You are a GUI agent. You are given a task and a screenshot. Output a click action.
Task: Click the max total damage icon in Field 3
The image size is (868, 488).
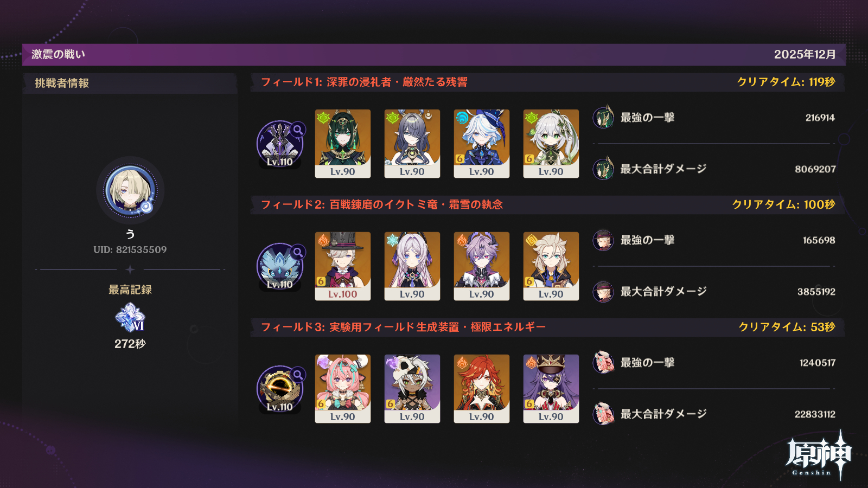(x=603, y=414)
